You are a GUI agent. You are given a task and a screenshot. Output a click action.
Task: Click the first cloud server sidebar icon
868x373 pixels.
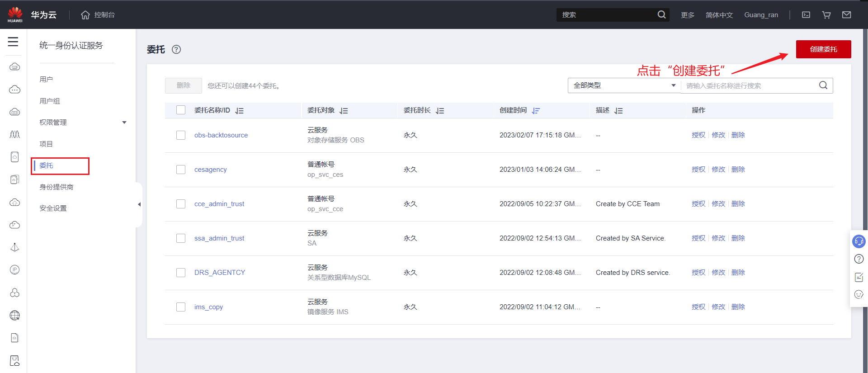pyautogui.click(x=14, y=67)
